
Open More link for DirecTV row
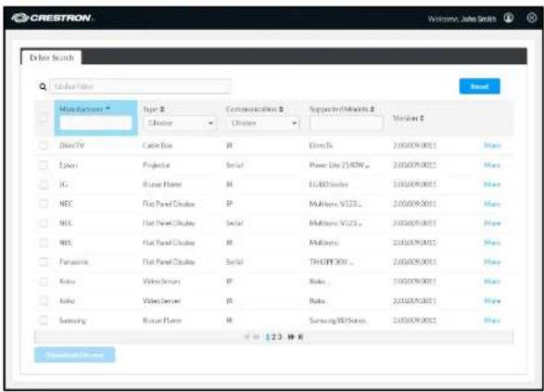pyautogui.click(x=492, y=145)
